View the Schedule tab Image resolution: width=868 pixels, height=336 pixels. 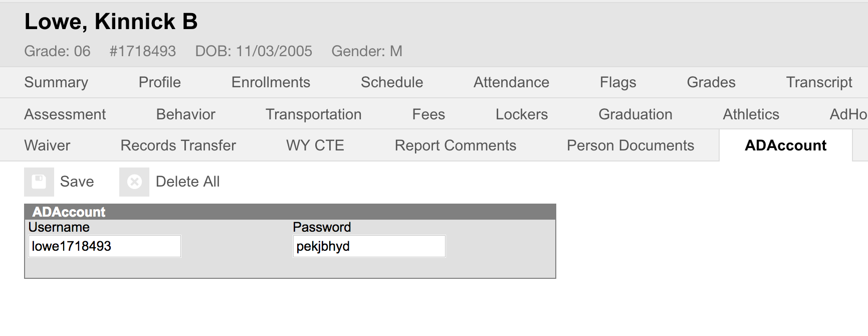[x=392, y=82]
